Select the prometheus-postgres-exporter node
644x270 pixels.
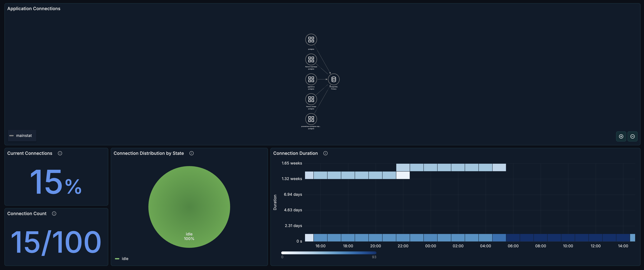311,119
